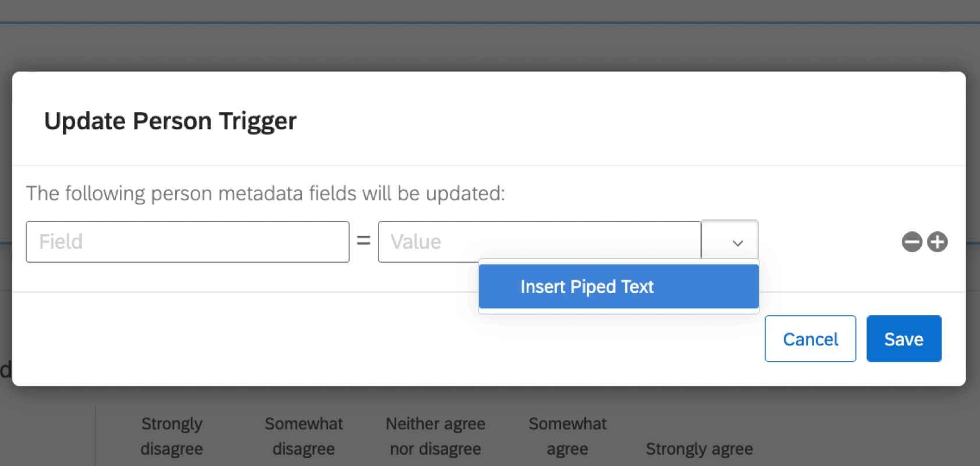Viewport: 980px width, 466px height.
Task: Click the Somewhat agree column header
Action: pyautogui.click(x=567, y=436)
